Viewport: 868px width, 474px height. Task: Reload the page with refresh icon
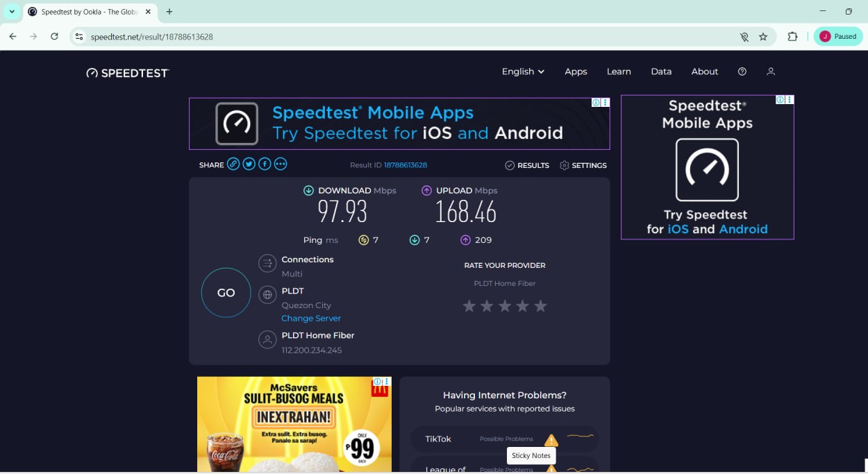(x=54, y=36)
